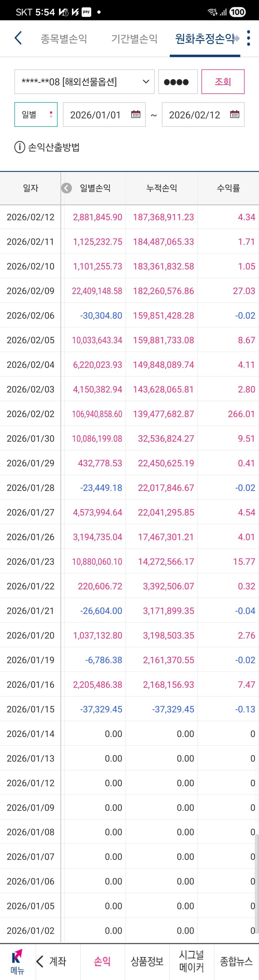Open the three-dot more options menu
The height and width of the screenshot is (980, 259).
click(249, 38)
